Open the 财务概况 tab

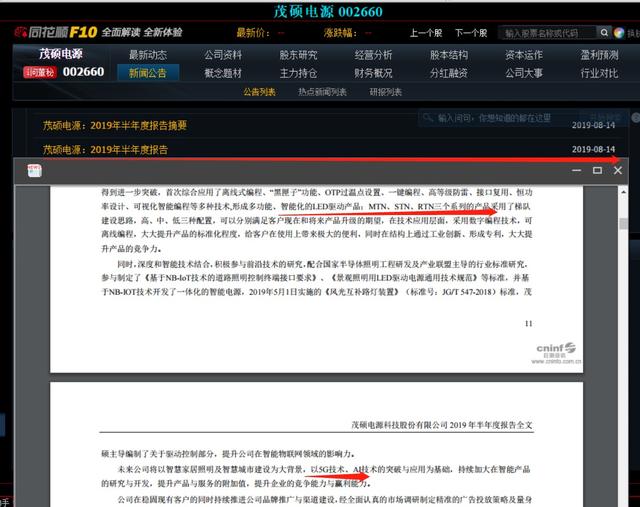373,73
